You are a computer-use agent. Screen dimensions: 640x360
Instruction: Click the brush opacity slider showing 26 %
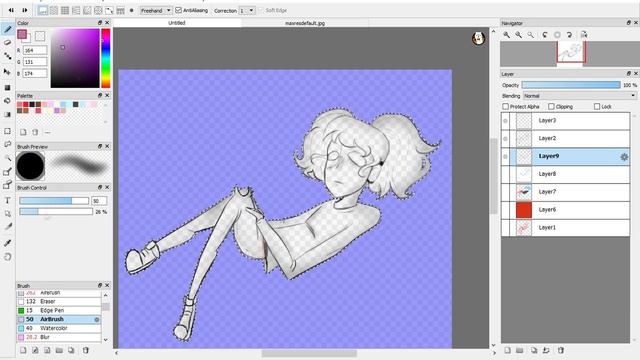56,211
